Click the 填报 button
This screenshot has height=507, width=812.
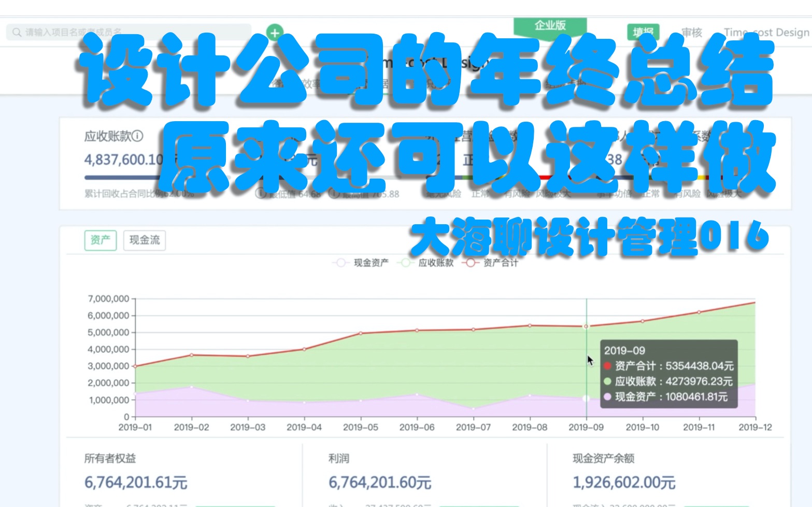643,32
